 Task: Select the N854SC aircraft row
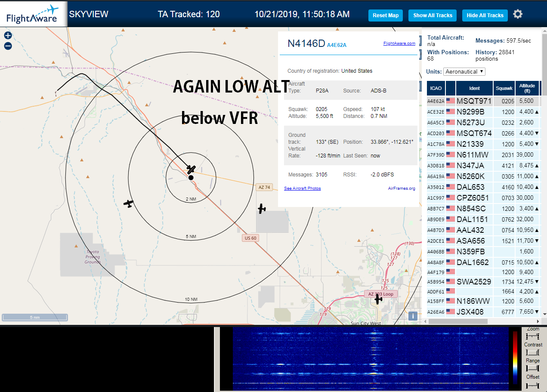(482, 209)
